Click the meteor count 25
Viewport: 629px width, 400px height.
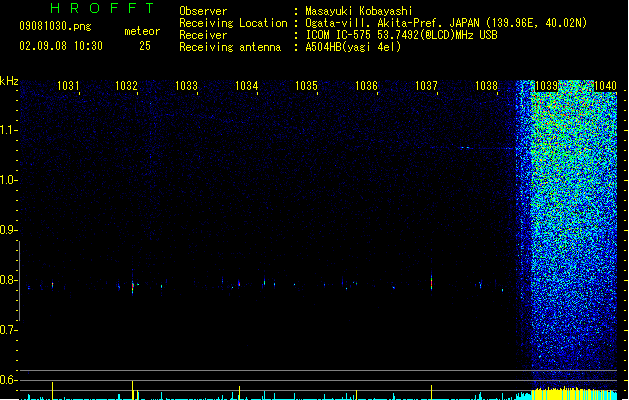tap(145, 46)
